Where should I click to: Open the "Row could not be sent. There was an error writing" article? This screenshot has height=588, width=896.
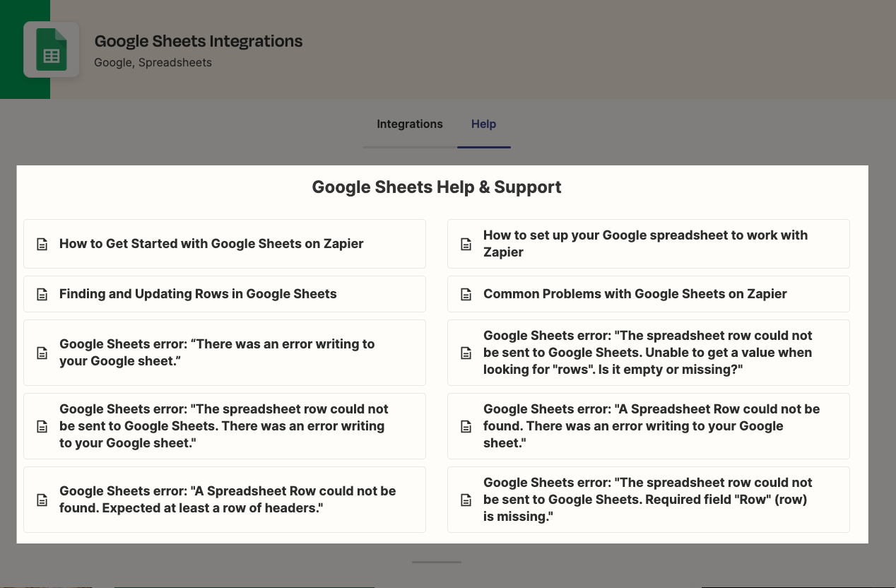(x=225, y=426)
